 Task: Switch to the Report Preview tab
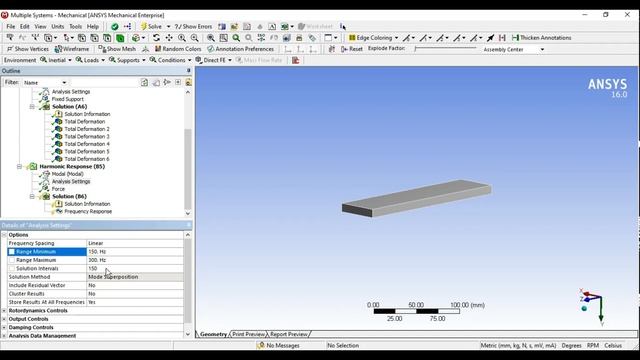point(289,334)
